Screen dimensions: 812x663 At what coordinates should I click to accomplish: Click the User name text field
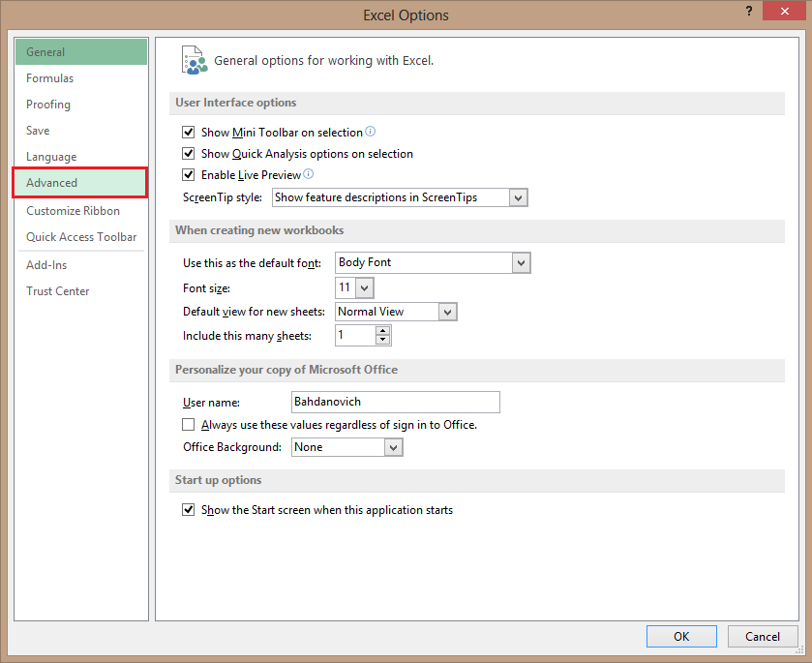[x=395, y=402]
